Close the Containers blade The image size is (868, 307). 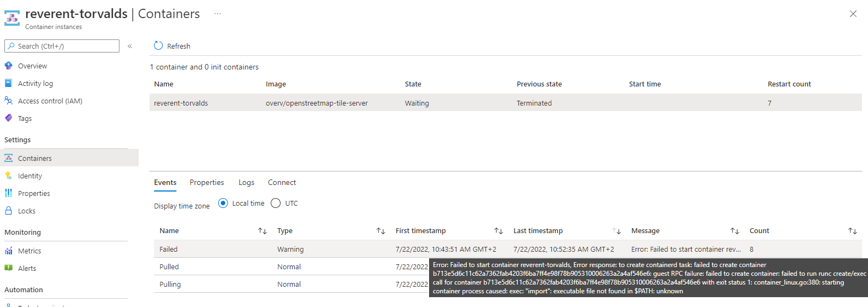(853, 14)
